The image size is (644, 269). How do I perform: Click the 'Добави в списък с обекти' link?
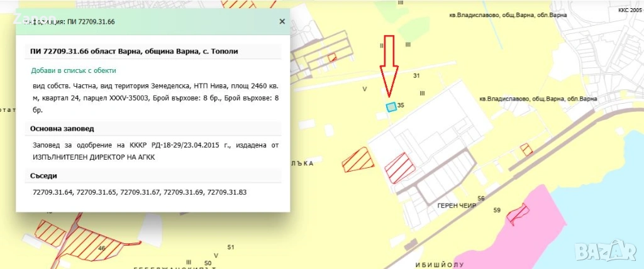[x=74, y=70]
